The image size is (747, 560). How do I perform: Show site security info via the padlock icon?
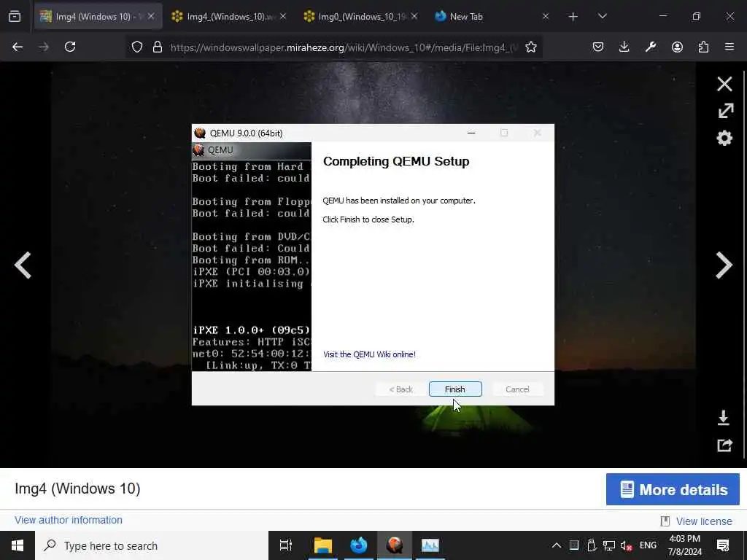pos(158,47)
